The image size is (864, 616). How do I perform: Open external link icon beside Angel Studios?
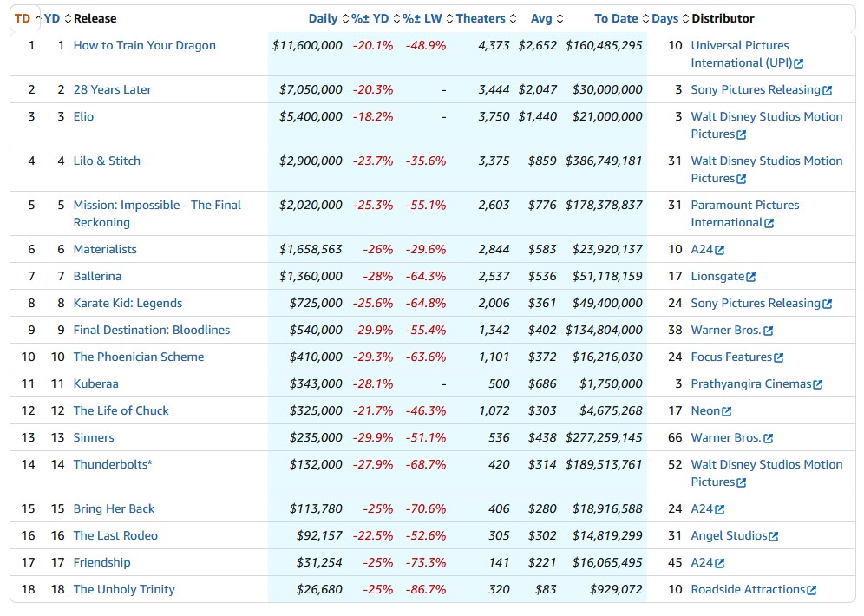(774, 536)
